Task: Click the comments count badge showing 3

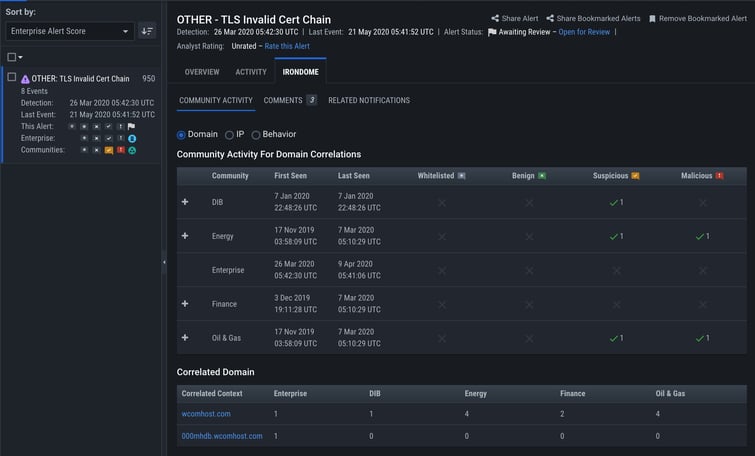Action: point(312,100)
